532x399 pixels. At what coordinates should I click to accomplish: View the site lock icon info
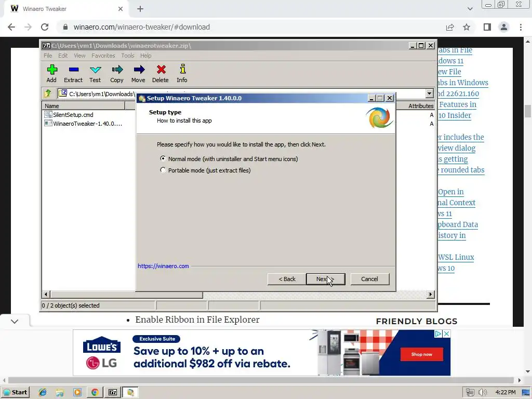pyautogui.click(x=65, y=27)
